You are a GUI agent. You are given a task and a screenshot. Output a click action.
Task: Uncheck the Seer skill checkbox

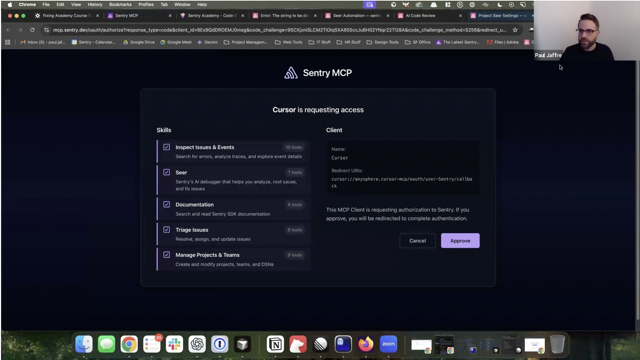click(x=167, y=172)
